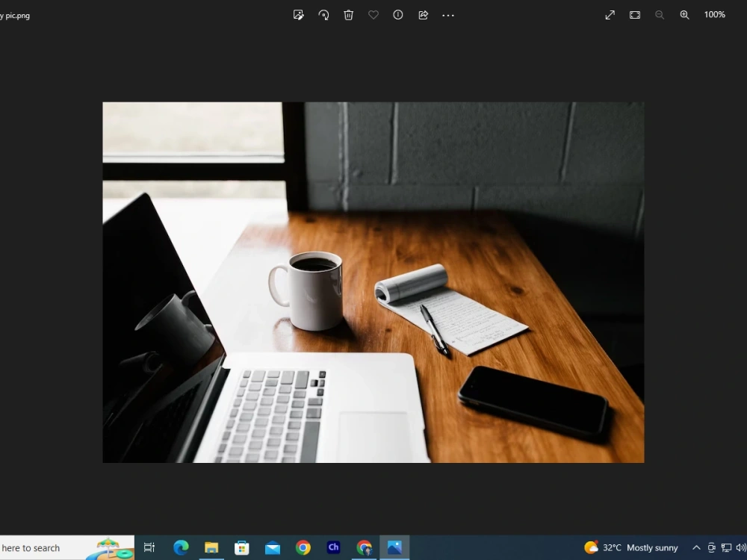
Task: Open network tray icon
Action: 727,547
